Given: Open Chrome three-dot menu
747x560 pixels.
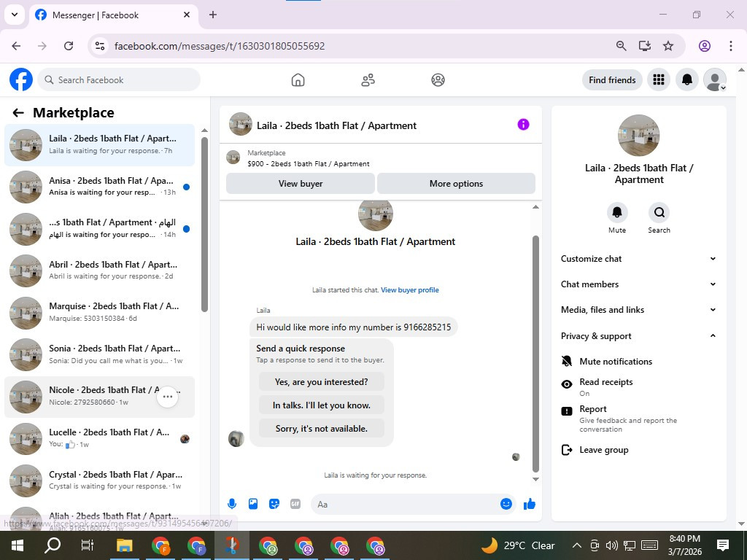Looking at the screenshot, I should pos(730,46).
